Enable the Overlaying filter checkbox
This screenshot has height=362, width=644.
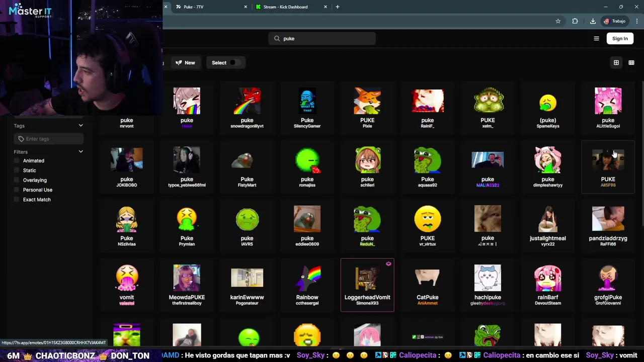point(17,180)
